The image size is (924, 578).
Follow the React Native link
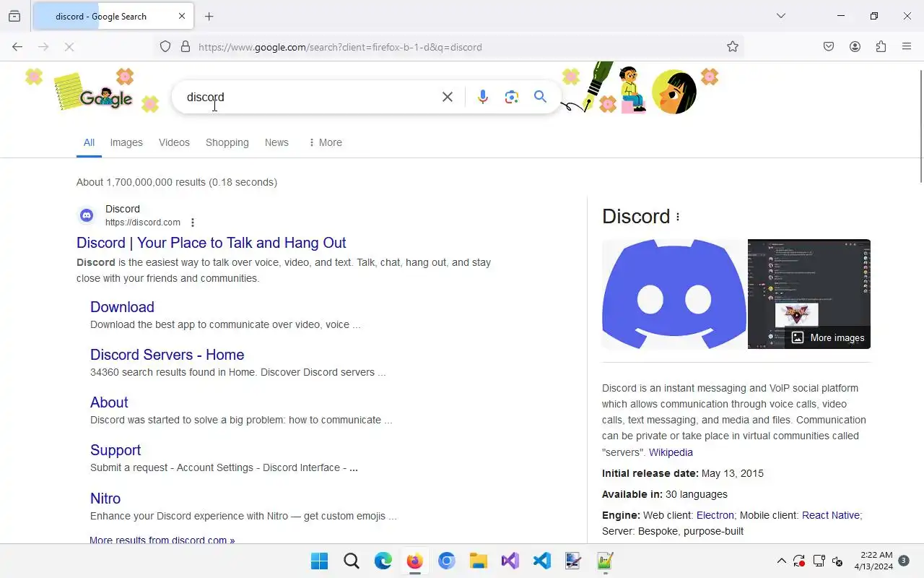[x=831, y=515]
